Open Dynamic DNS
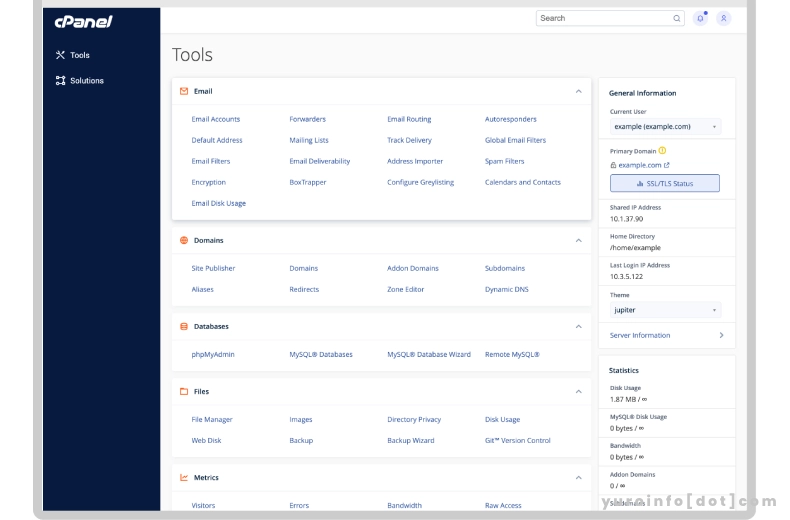Viewport: 790px width, 520px height. (506, 289)
